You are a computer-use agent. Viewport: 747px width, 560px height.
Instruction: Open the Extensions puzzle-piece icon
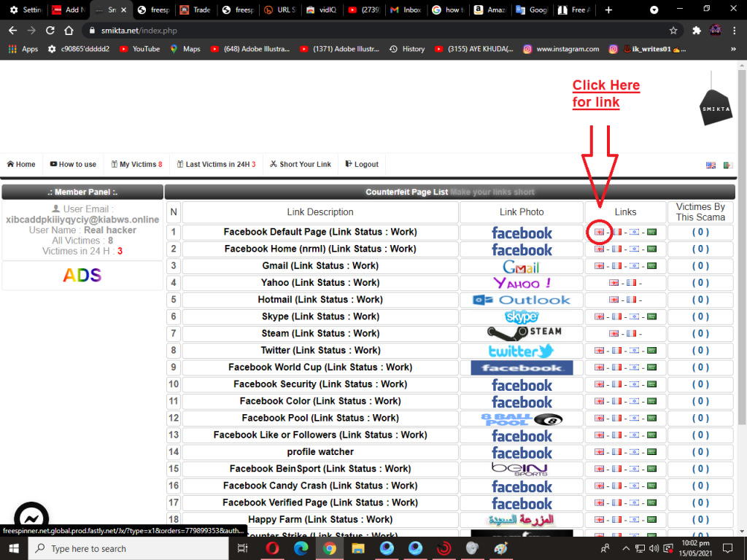(x=697, y=31)
